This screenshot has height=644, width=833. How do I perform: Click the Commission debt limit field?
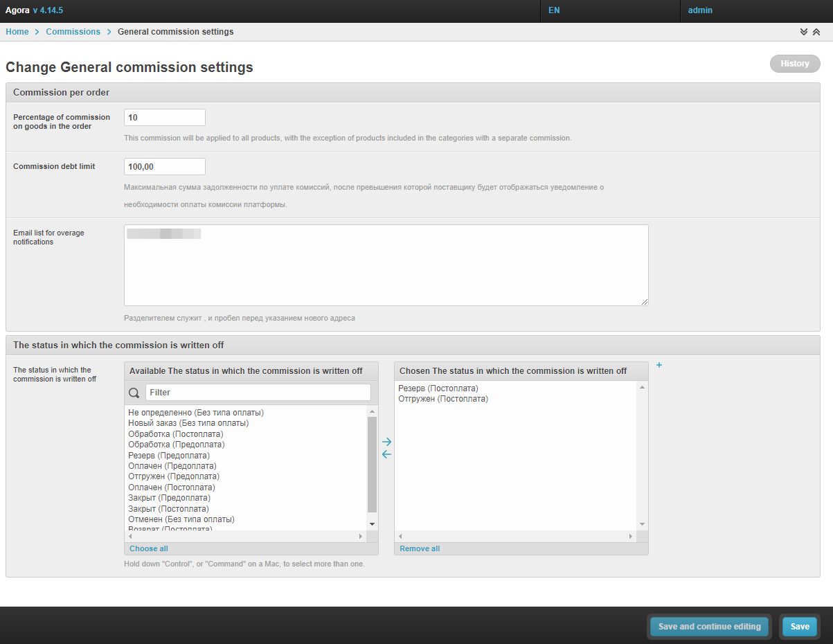tap(165, 167)
